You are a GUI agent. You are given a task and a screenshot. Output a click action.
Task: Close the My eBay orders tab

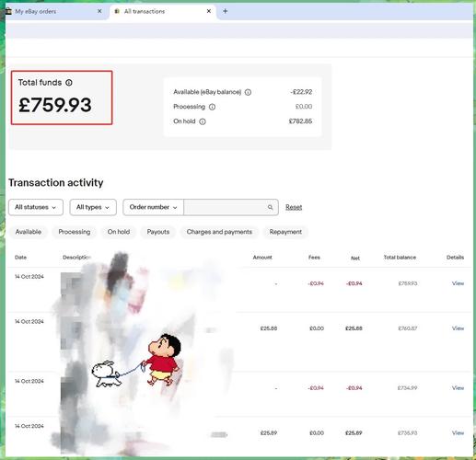click(99, 11)
